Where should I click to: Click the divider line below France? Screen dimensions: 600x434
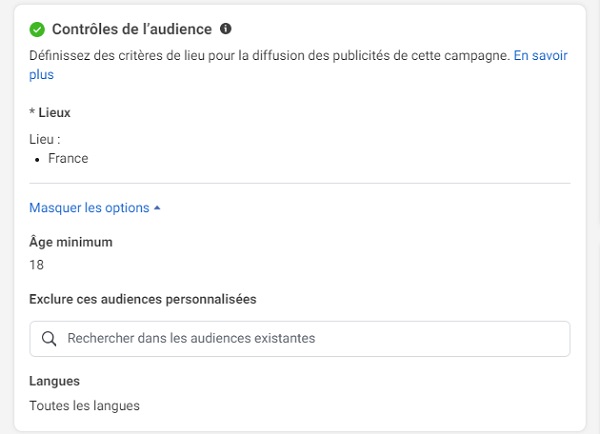click(300, 183)
